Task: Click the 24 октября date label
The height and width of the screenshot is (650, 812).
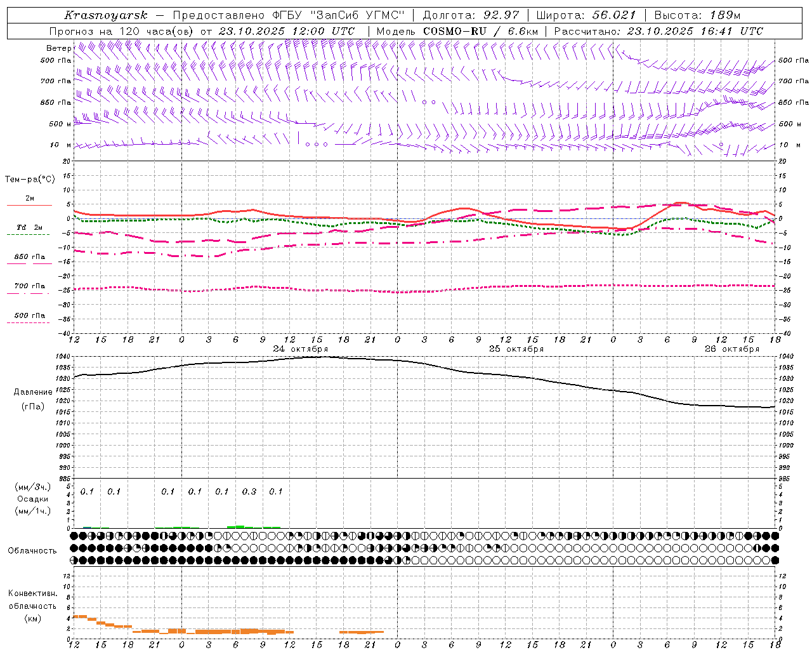Action: click(301, 349)
